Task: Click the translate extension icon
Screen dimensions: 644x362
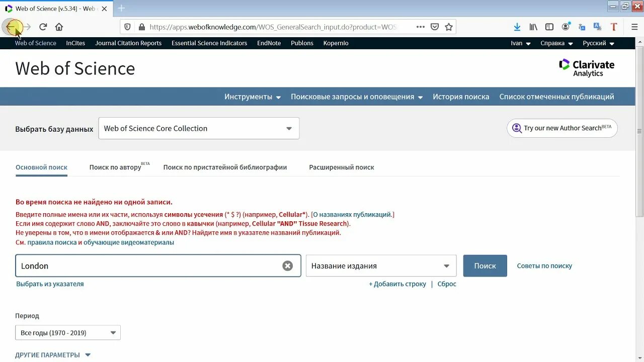Action: point(582,27)
